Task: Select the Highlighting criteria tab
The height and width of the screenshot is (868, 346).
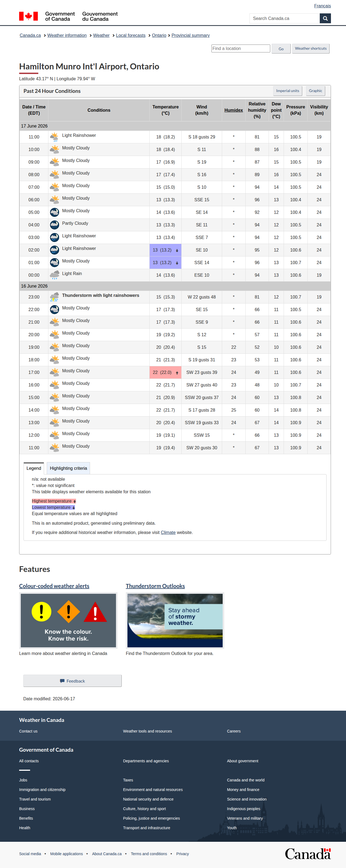Action: click(x=69, y=468)
